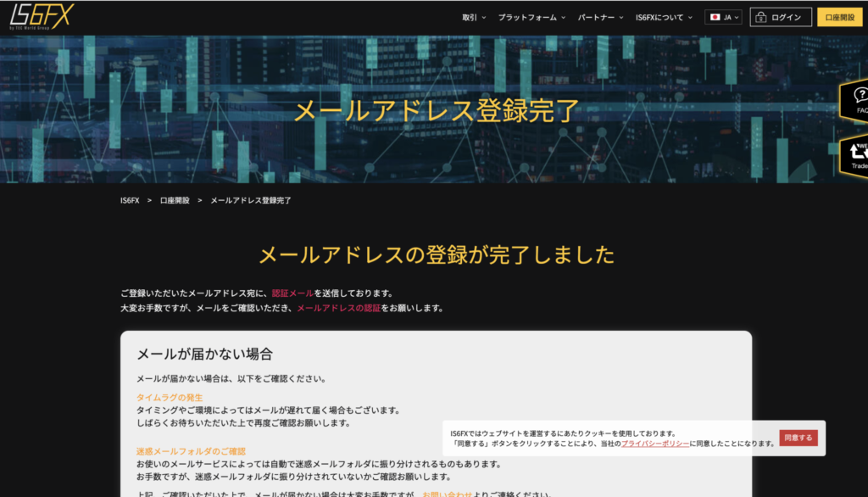Click the line starting タイミングやご環境によっては
This screenshot has height=497, width=868.
click(x=270, y=410)
